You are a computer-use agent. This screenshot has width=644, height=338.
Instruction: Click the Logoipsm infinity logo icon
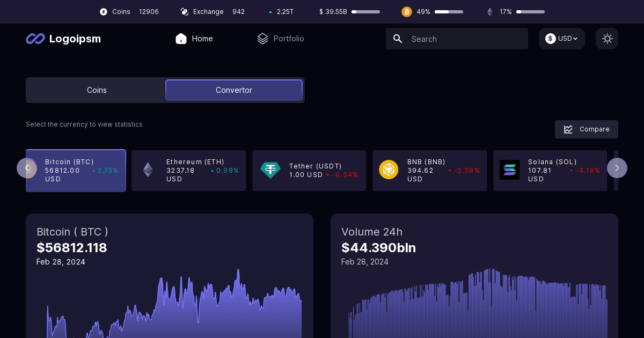click(35, 39)
